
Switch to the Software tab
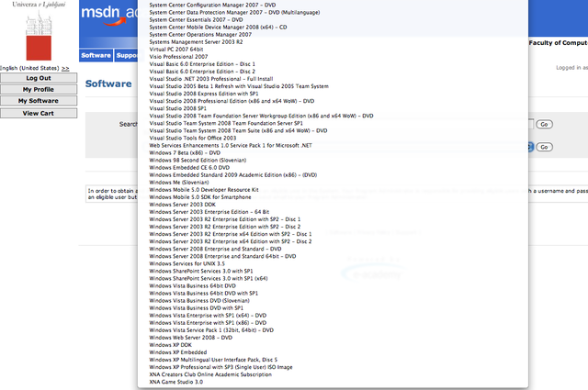point(96,55)
